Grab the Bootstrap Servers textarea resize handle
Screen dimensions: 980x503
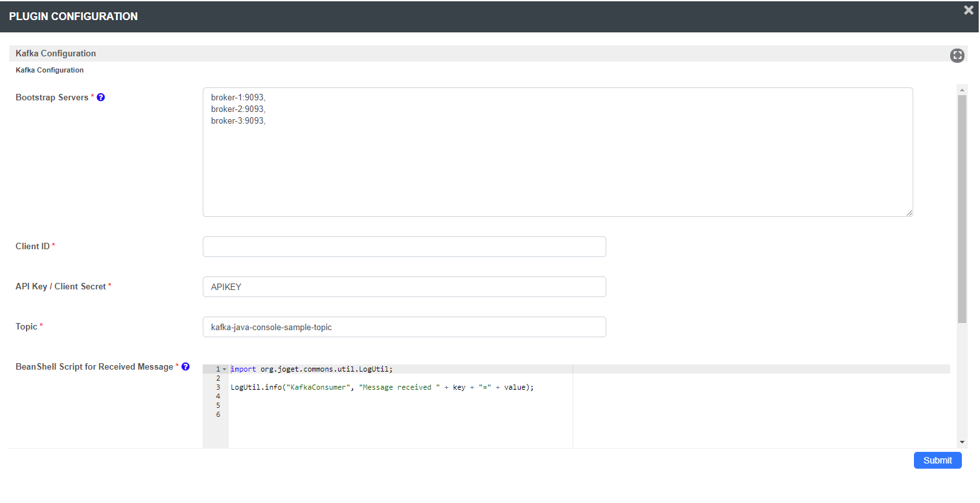tap(909, 212)
